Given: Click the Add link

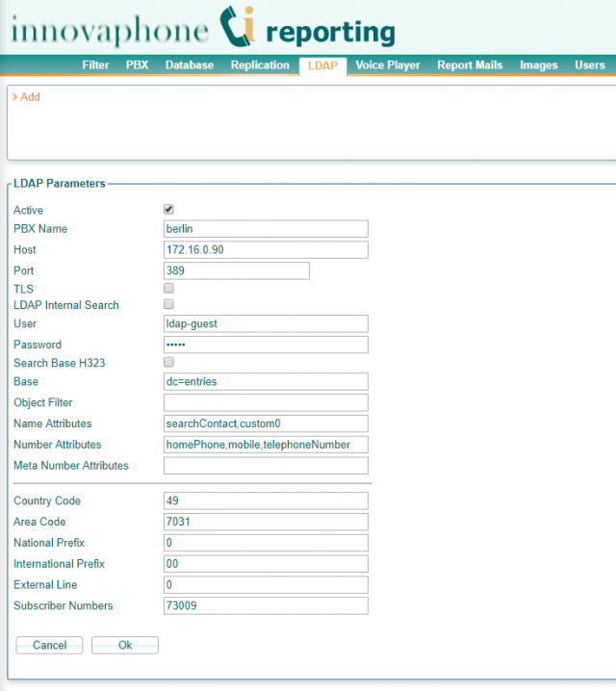Looking at the screenshot, I should (x=30, y=97).
